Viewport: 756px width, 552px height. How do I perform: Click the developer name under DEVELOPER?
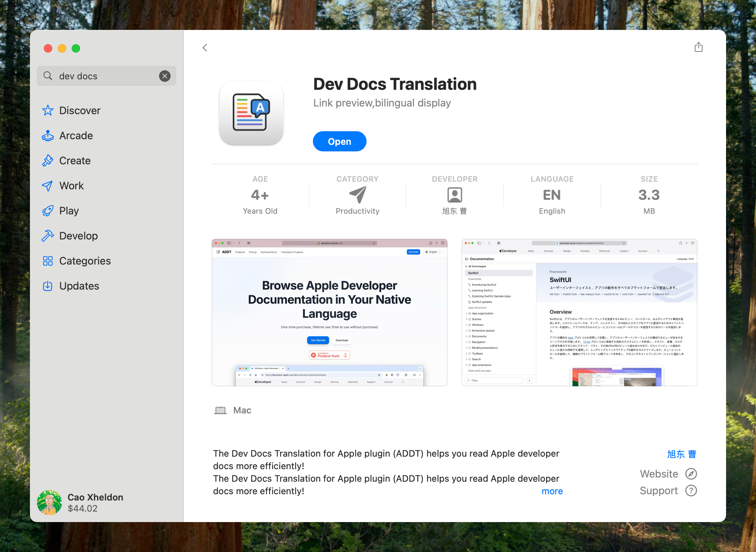point(455,211)
